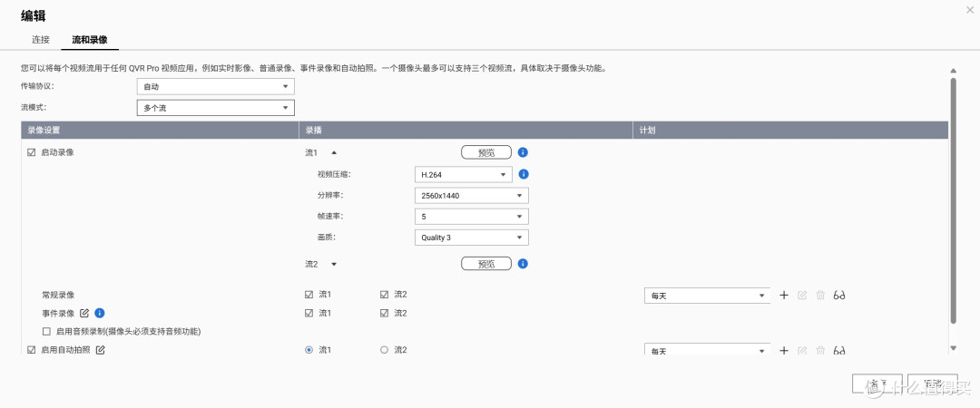This screenshot has width=980, height=408.
Task: Toggle 流2 checkbox for 常规录像
Action: pos(385,295)
